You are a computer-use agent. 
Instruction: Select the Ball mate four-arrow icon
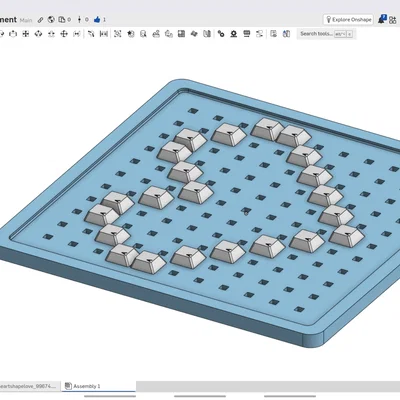[x=64, y=34]
